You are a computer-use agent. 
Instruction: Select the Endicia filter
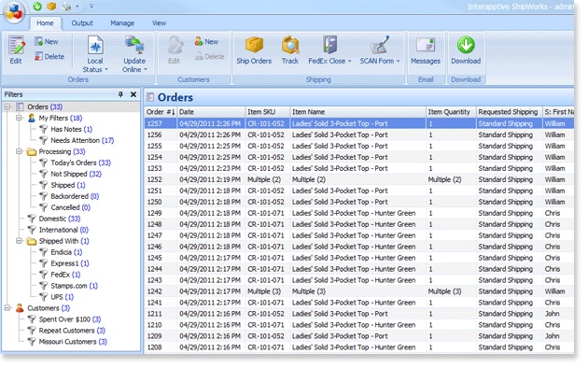(61, 252)
